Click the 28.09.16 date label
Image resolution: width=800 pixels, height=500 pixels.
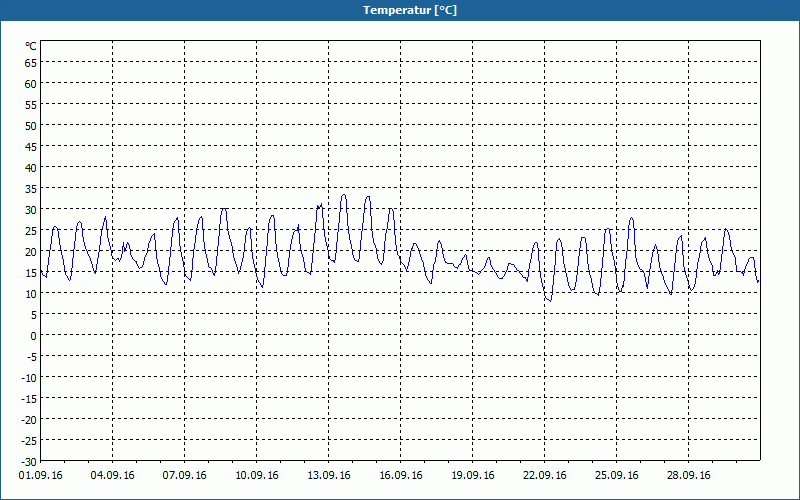pyautogui.click(x=688, y=476)
